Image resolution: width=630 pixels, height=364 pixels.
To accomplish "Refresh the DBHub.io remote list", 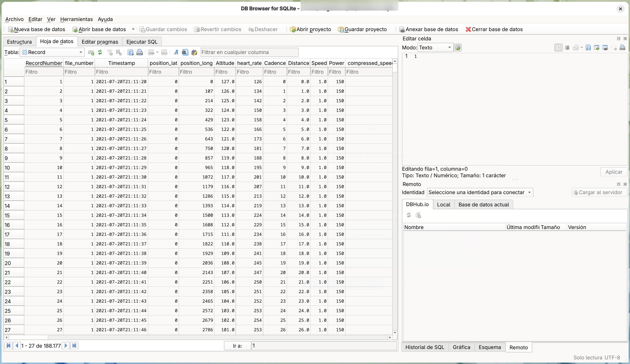I will [x=409, y=215].
